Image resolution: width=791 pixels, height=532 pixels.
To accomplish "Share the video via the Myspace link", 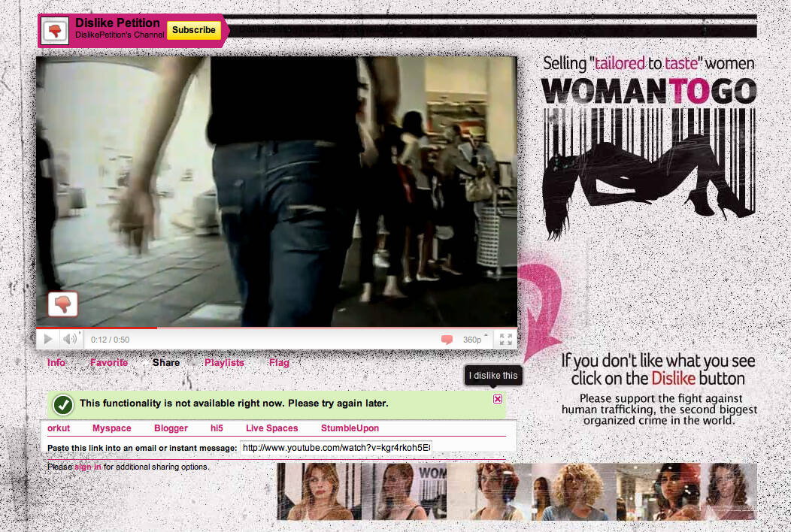I will [x=111, y=428].
